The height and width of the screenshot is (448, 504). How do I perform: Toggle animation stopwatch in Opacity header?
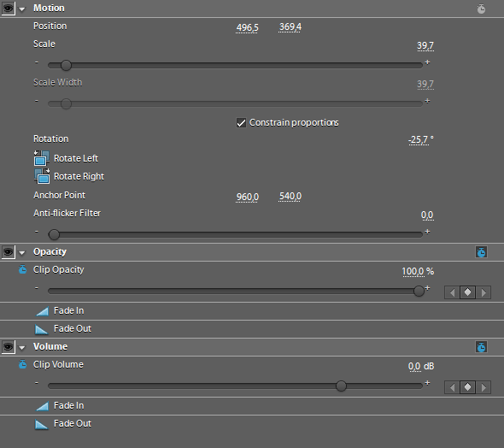(x=481, y=252)
